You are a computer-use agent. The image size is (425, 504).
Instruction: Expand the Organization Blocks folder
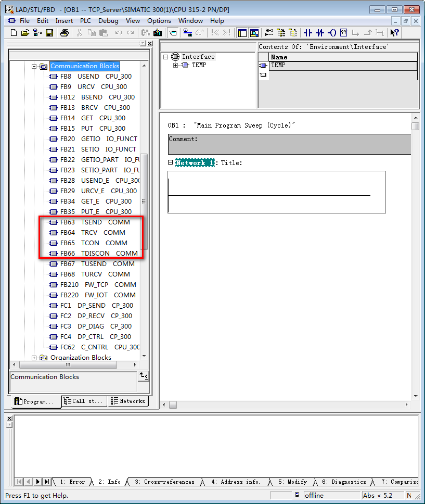(34, 358)
